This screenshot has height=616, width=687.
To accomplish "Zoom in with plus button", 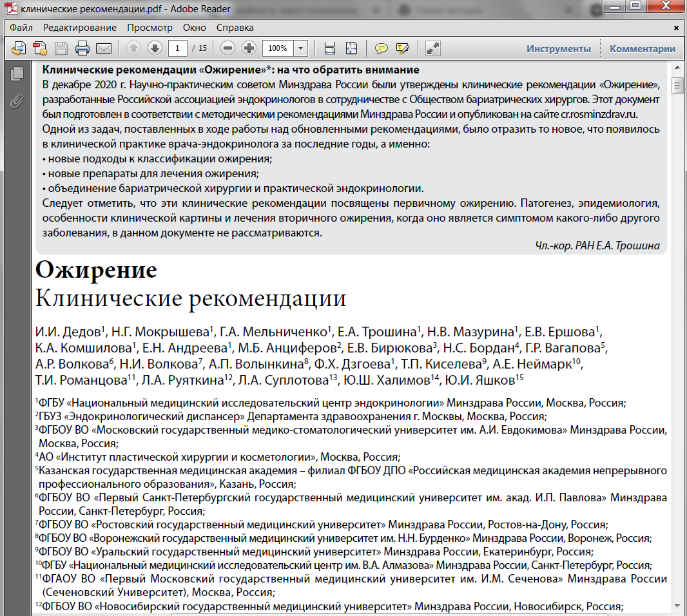I will click(249, 48).
